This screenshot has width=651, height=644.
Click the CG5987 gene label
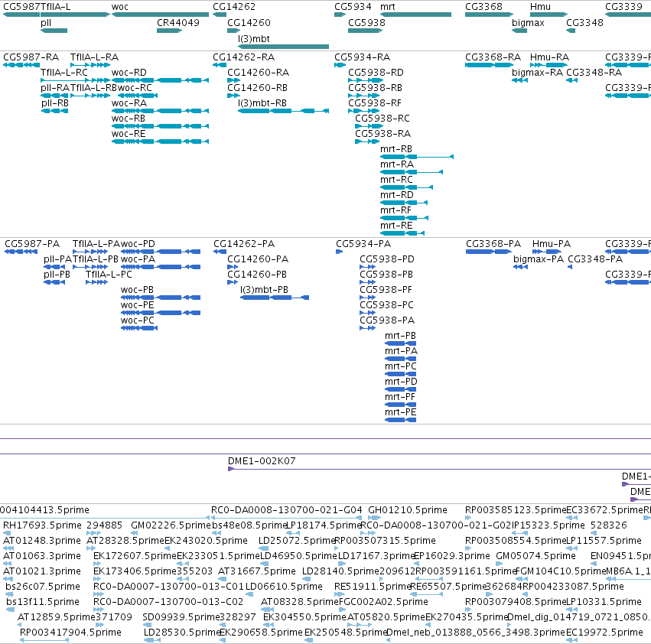click(x=21, y=7)
